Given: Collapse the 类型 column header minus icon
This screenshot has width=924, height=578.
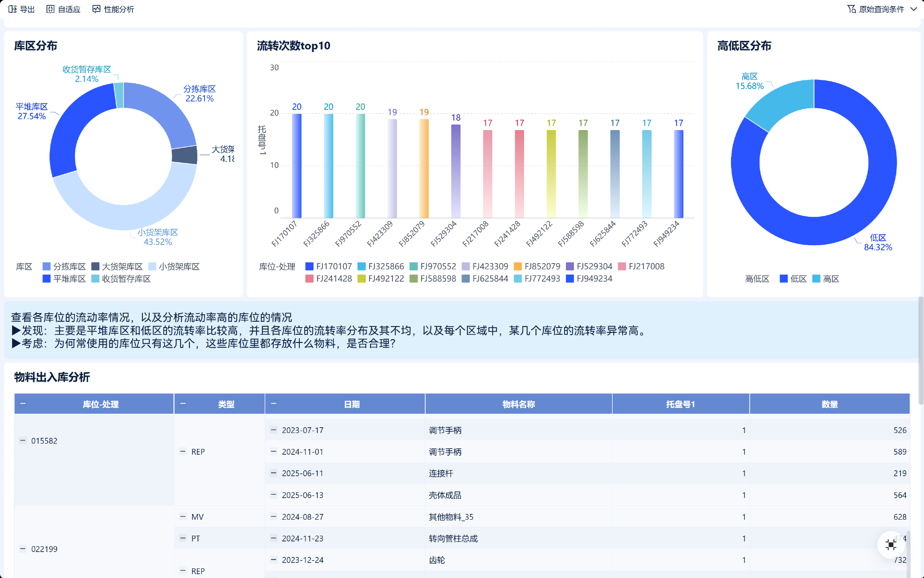Looking at the screenshot, I should click(x=183, y=404).
